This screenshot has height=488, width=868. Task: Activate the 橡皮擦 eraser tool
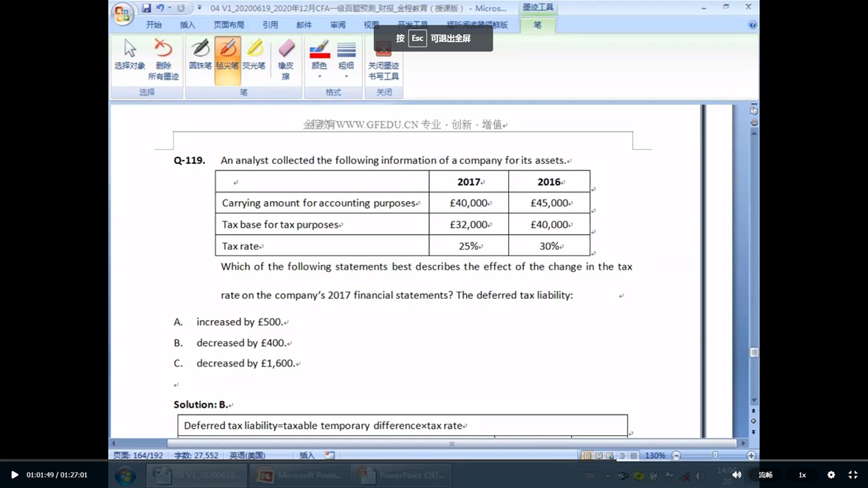(286, 59)
